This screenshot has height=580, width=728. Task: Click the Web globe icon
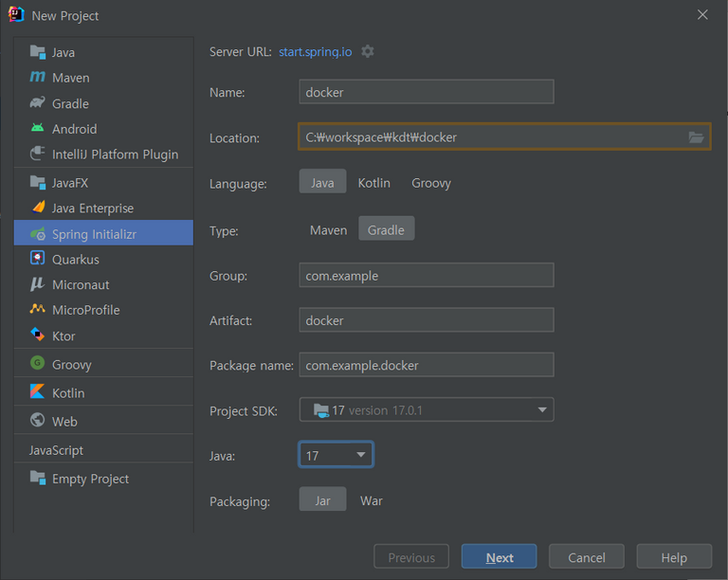point(38,421)
